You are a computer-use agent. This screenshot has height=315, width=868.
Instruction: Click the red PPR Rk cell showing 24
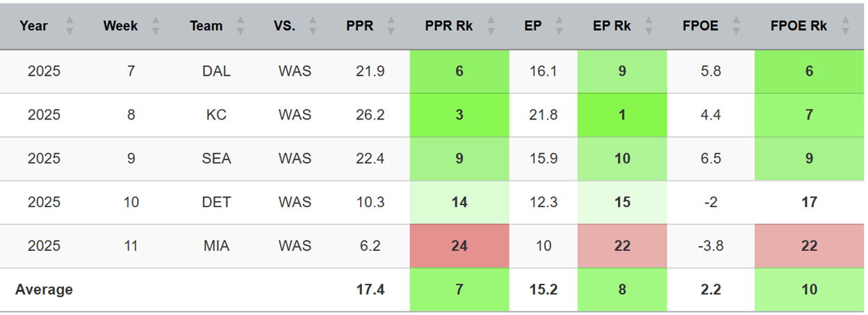click(459, 245)
